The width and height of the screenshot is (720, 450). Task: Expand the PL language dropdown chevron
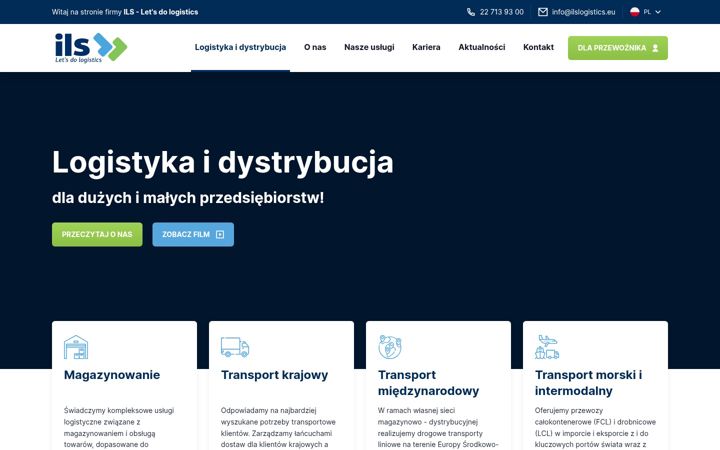click(658, 12)
